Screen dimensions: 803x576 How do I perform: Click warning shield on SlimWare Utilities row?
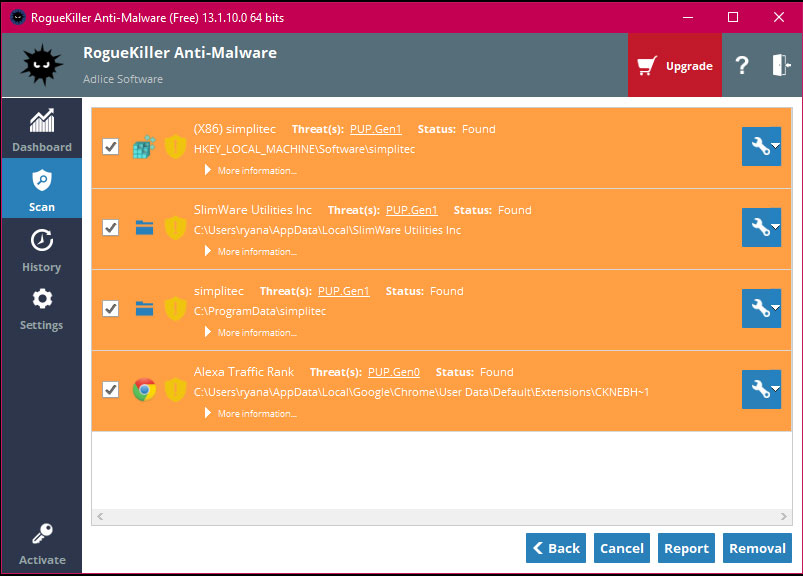pos(175,227)
